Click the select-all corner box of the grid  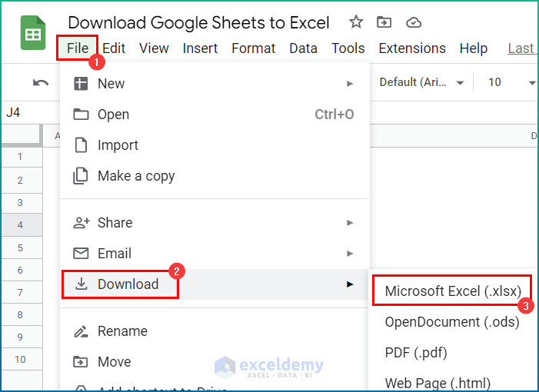point(22,135)
